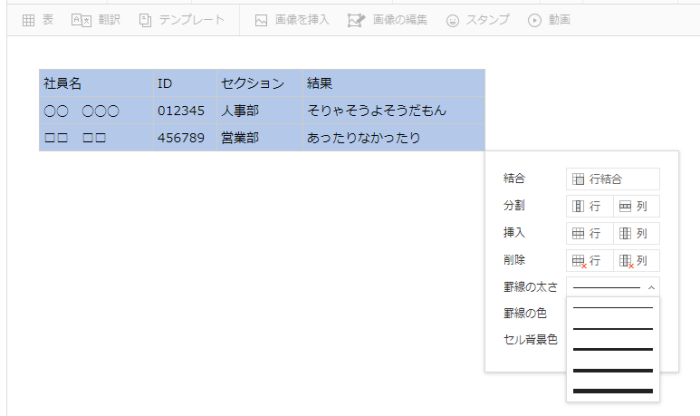Click 画像を挿入 insert image
The height and width of the screenshot is (416, 700).
click(x=292, y=20)
